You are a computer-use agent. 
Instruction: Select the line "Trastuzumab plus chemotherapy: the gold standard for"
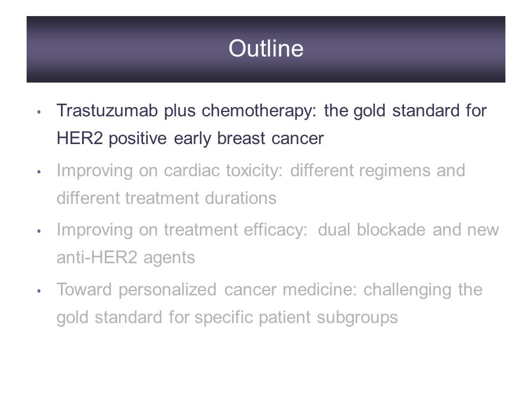point(272,111)
